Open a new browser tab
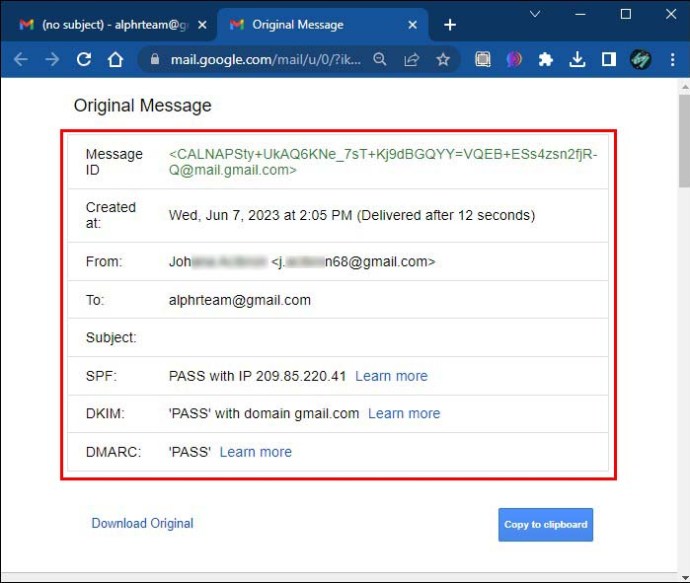Image resolution: width=690 pixels, height=583 pixels. (x=450, y=25)
